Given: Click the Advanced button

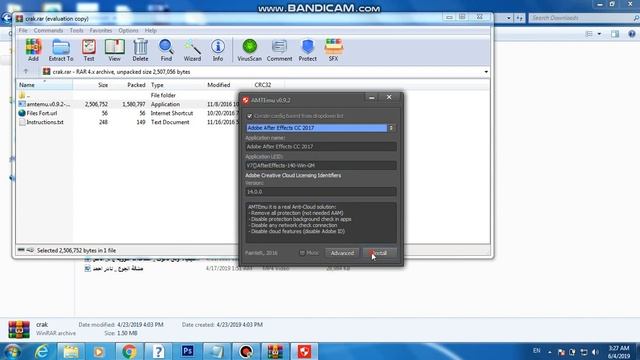Looking at the screenshot, I should [342, 253].
